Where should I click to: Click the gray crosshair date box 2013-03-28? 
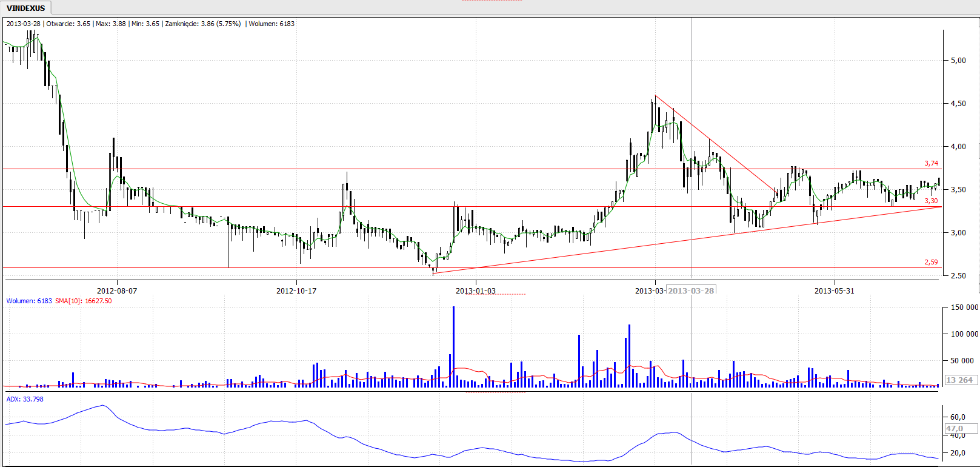pyautogui.click(x=691, y=291)
